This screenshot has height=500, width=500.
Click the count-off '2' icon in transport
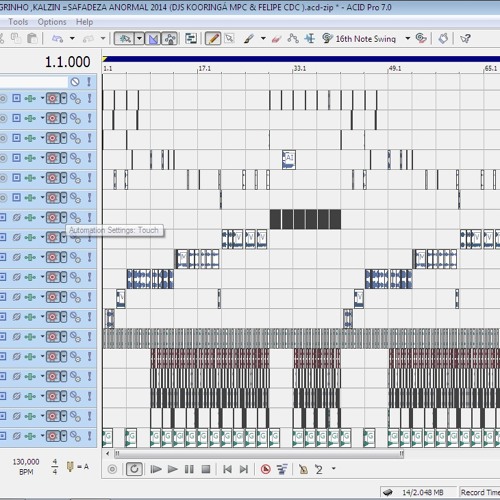[x=319, y=470]
